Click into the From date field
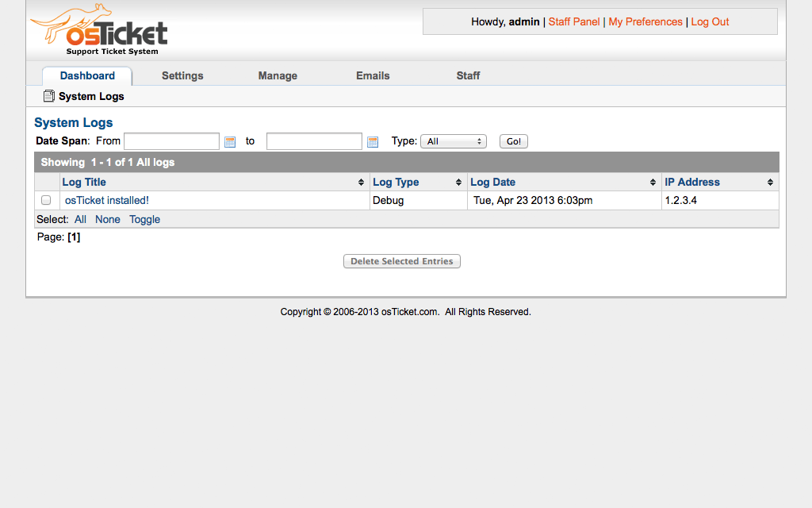The image size is (812, 508). (171, 141)
